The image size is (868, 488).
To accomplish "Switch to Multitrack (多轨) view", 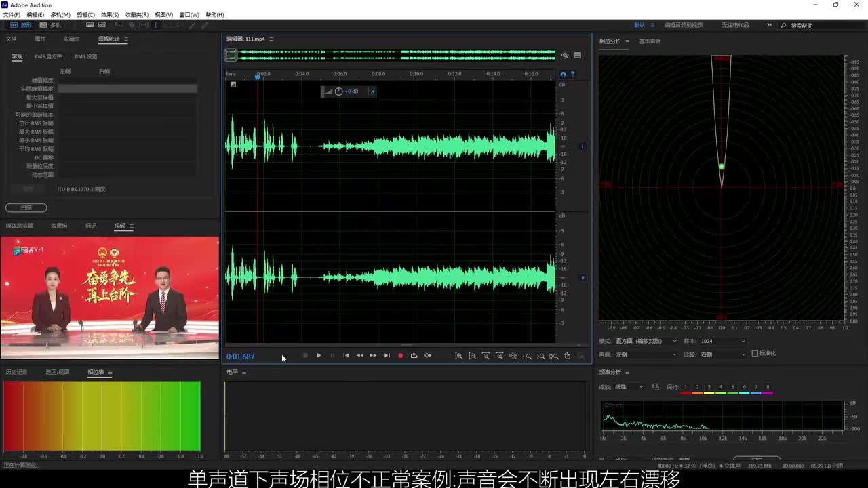I will (50, 25).
